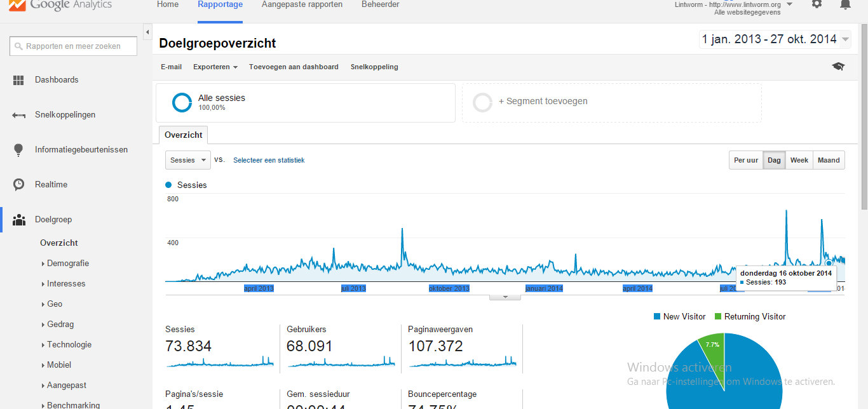Click the empty segment circle icon

pos(483,102)
